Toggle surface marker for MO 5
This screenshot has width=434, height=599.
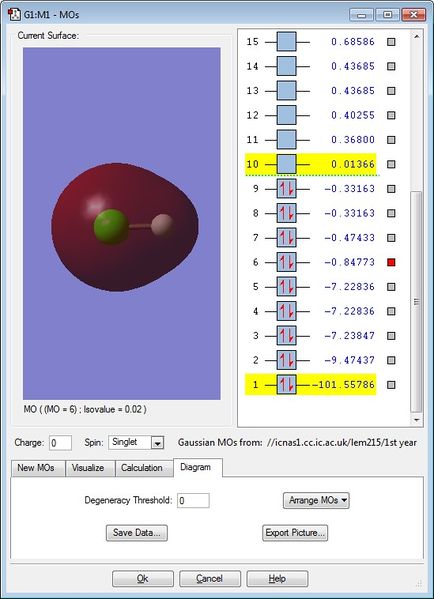coord(391,287)
